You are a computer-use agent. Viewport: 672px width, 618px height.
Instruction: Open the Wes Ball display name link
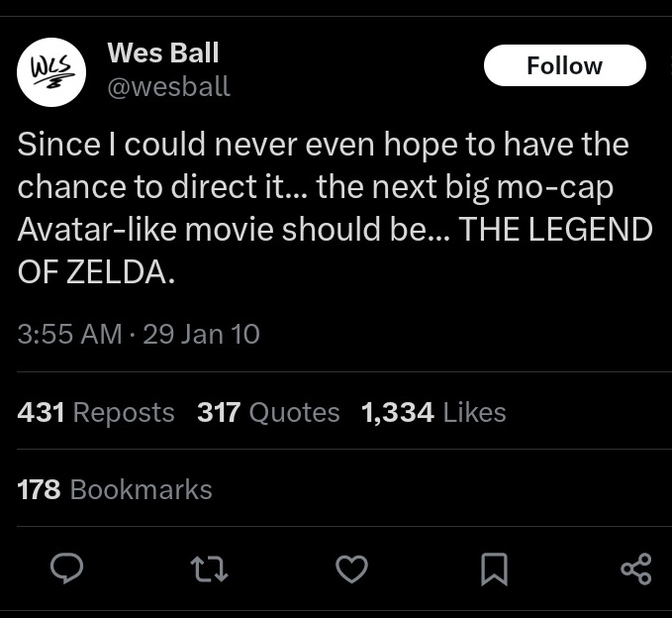(162, 52)
